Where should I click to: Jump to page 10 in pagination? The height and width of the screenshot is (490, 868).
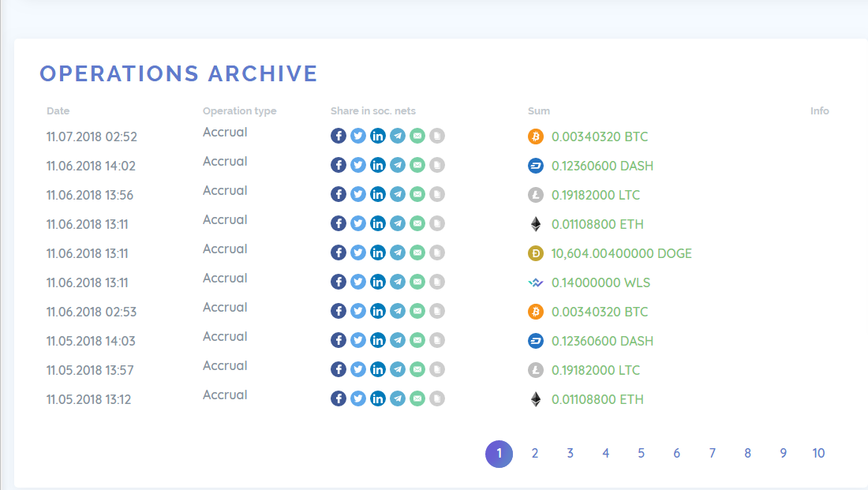click(x=818, y=453)
